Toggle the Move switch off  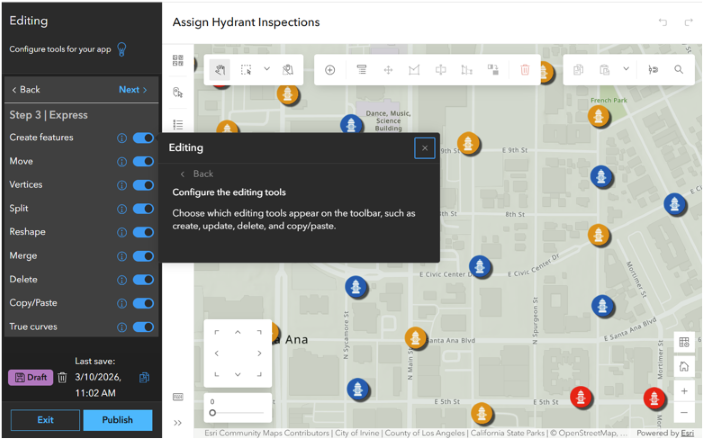click(143, 161)
